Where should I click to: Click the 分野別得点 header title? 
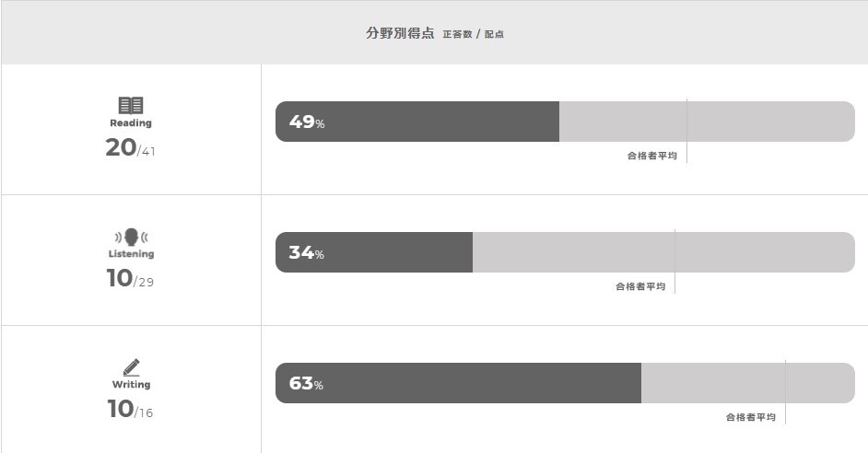(x=400, y=33)
